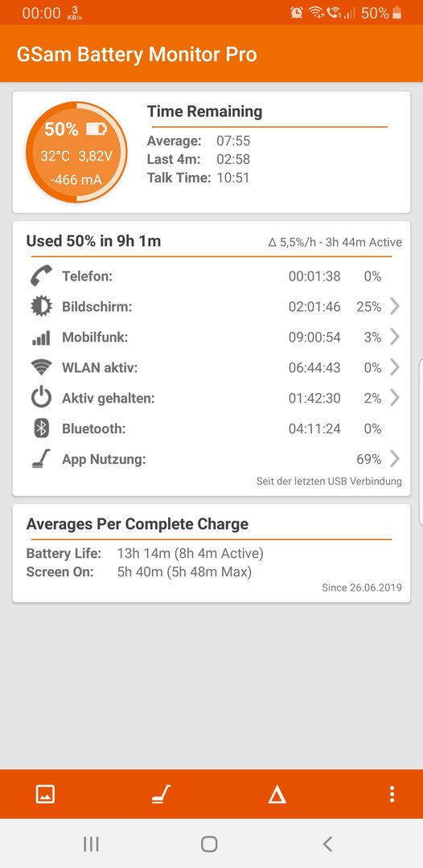Image resolution: width=423 pixels, height=868 pixels.
Task: Tap the 'Seit der letzten USB Verbindung' text
Action: click(329, 481)
